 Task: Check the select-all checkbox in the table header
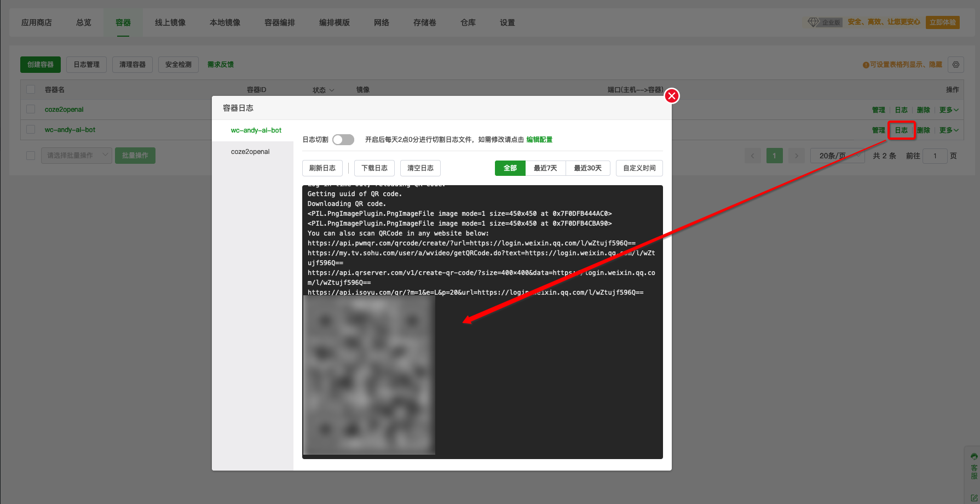(31, 89)
